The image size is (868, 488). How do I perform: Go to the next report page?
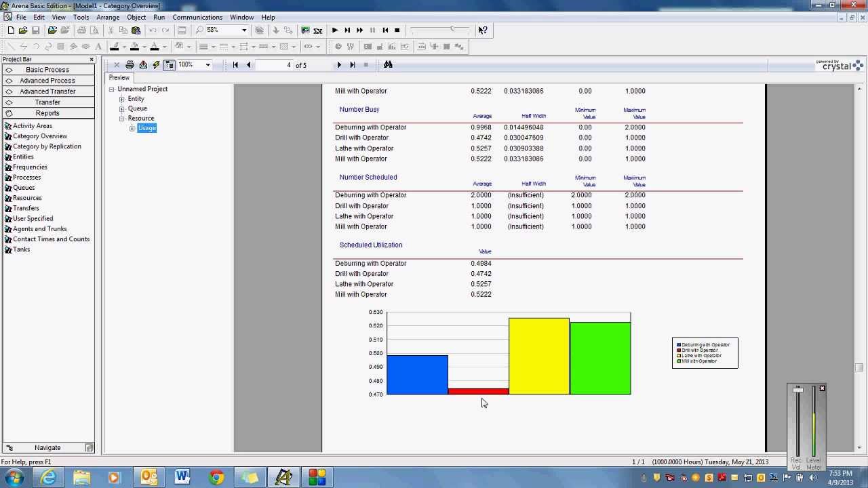coord(339,65)
